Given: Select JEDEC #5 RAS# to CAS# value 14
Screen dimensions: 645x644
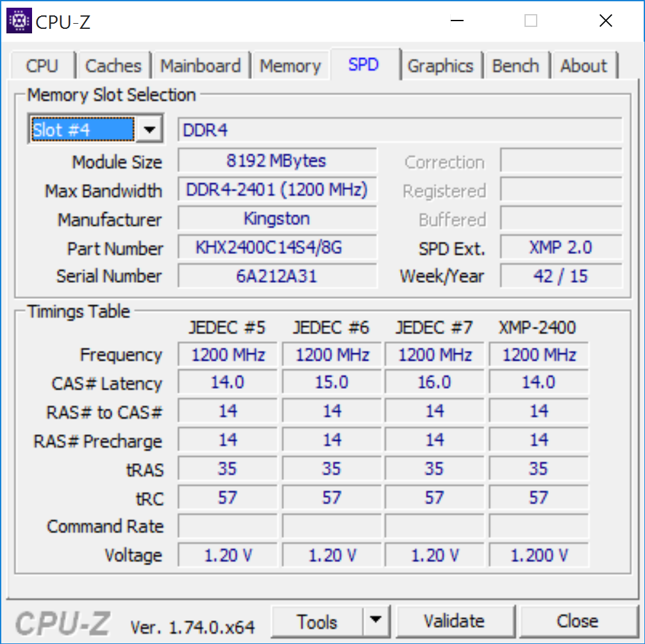Looking at the screenshot, I should [x=228, y=411].
